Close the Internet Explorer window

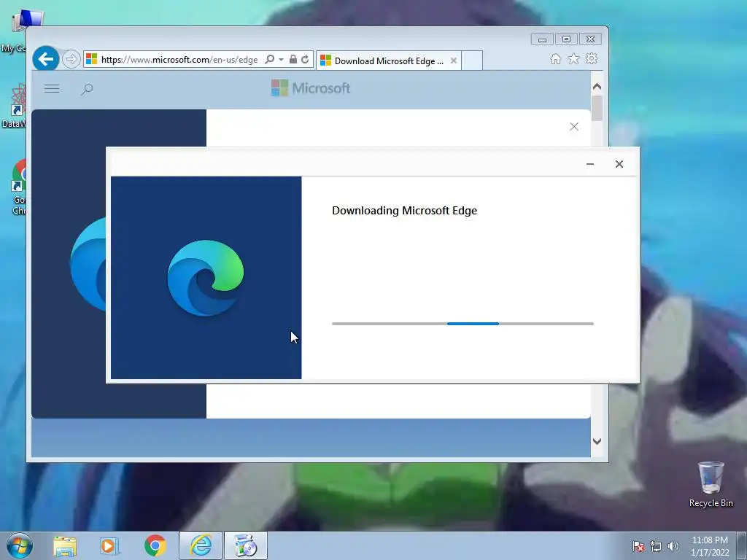[590, 39]
